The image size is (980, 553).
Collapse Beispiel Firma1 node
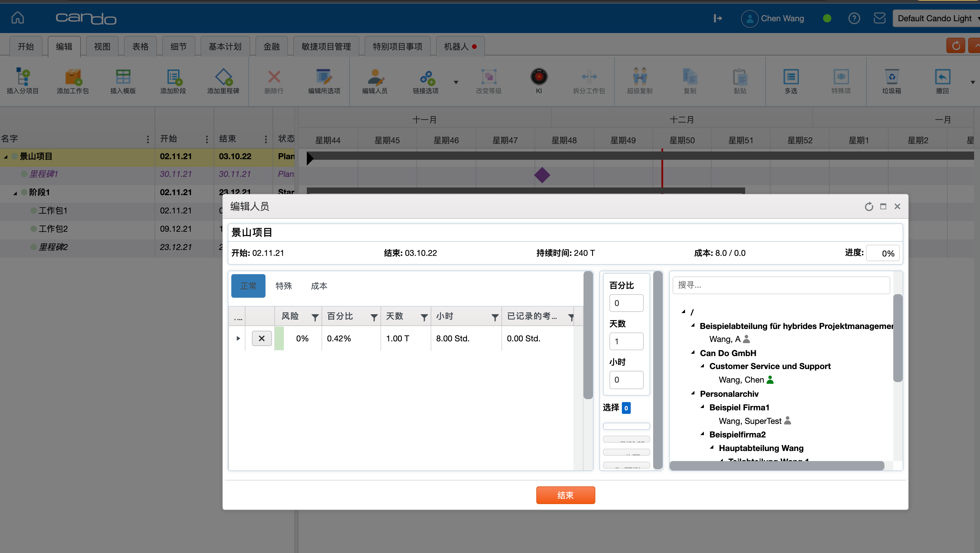[x=702, y=407]
